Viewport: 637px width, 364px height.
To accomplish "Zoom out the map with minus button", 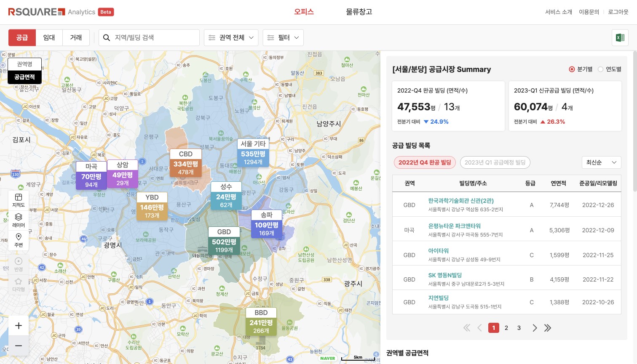I will pyautogui.click(x=19, y=346).
